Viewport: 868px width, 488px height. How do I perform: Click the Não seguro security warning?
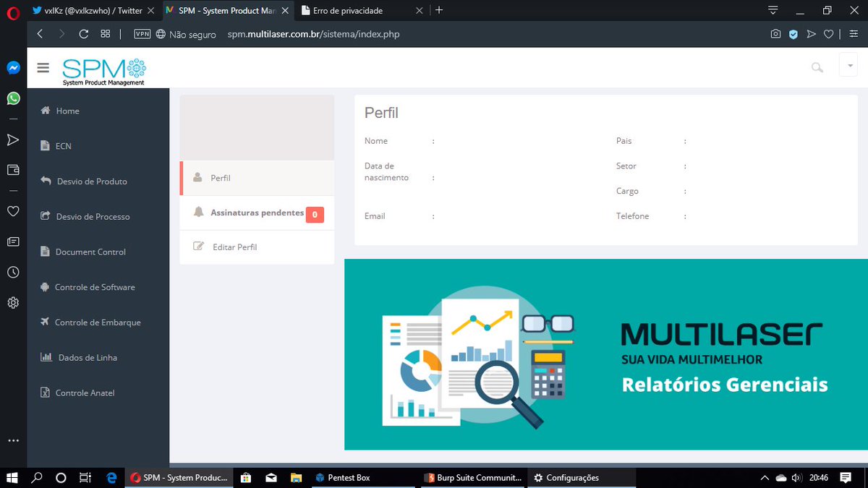coord(186,34)
